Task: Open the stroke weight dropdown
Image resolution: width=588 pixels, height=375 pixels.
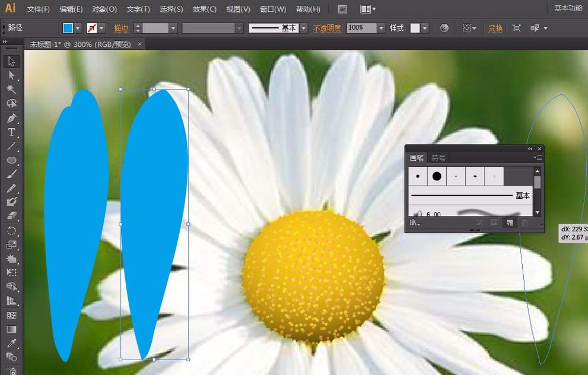Action: [x=173, y=28]
